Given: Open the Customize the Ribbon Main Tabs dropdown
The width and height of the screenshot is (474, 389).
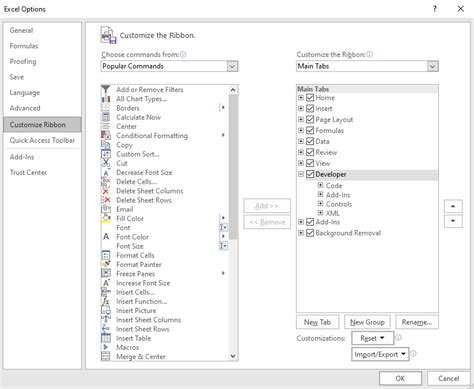Looking at the screenshot, I should click(432, 66).
